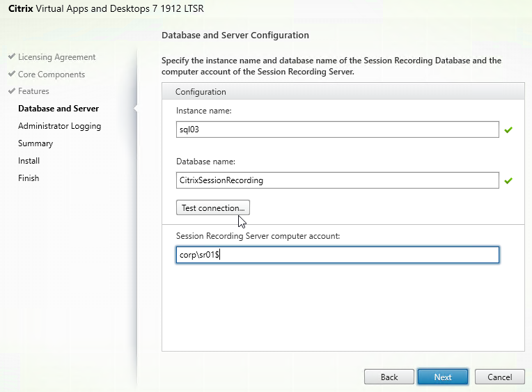This screenshot has height=392, width=532.
Task: Click the checkmark beside Features
Action: point(12,91)
